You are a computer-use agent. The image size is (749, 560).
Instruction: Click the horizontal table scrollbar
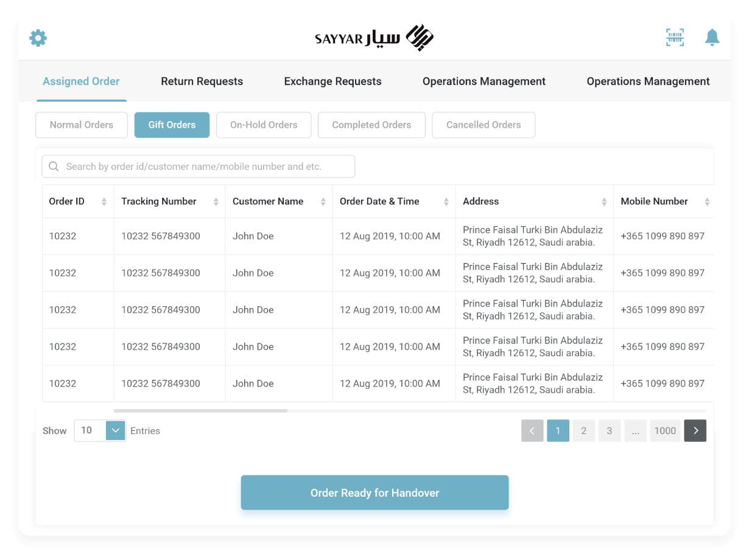click(x=200, y=411)
